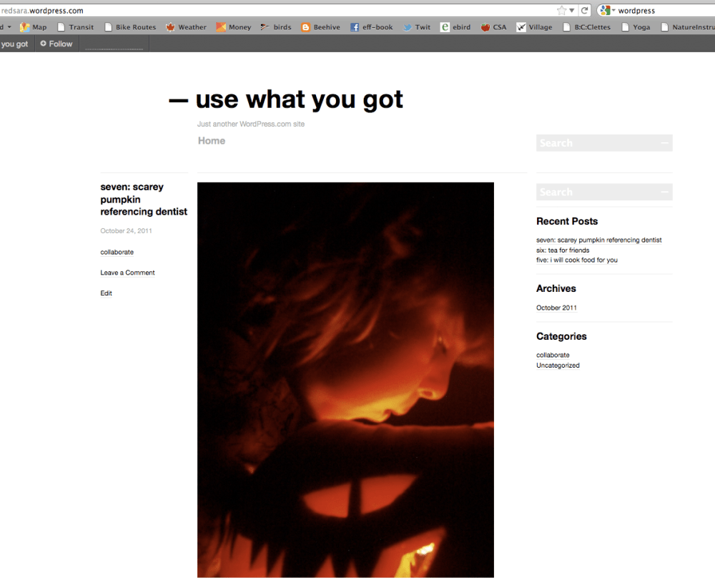Open the Map bookmark
This screenshot has height=588, width=715.
(34, 27)
